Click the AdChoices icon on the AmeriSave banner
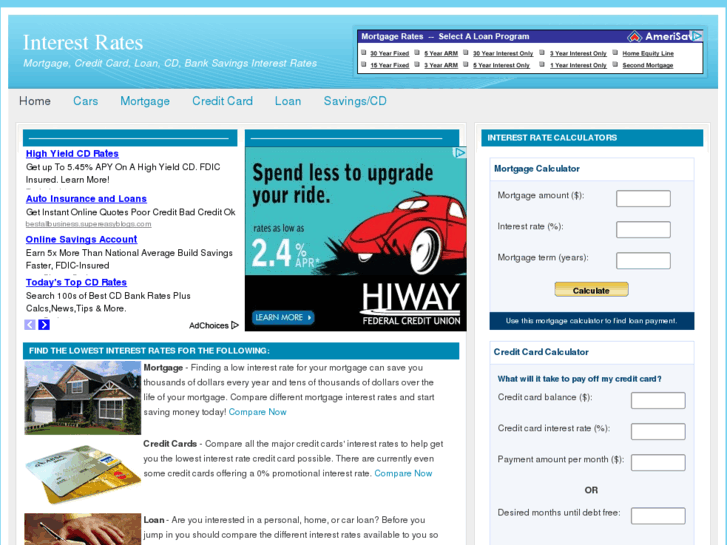This screenshot has height=545, width=727. [696, 36]
